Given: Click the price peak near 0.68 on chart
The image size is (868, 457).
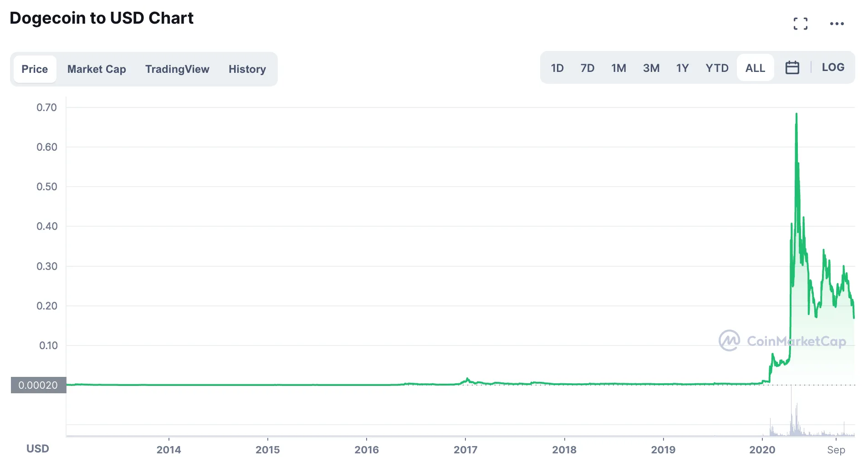Looking at the screenshot, I should (796, 115).
